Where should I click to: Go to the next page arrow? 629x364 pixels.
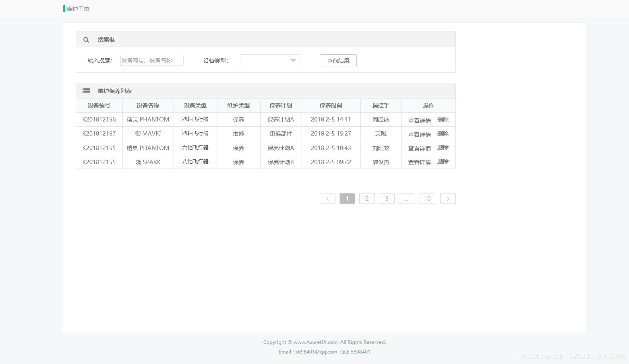[x=448, y=199]
